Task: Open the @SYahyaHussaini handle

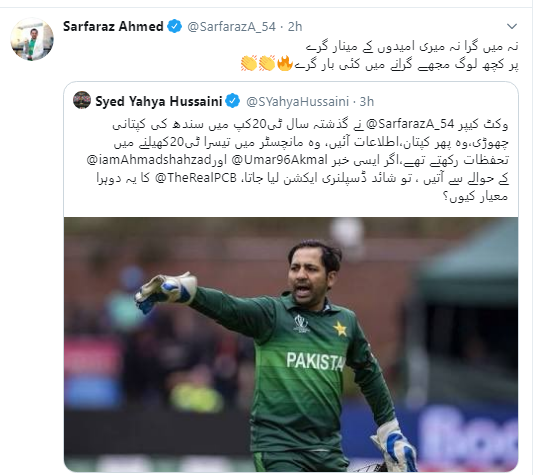Action: click(298, 101)
